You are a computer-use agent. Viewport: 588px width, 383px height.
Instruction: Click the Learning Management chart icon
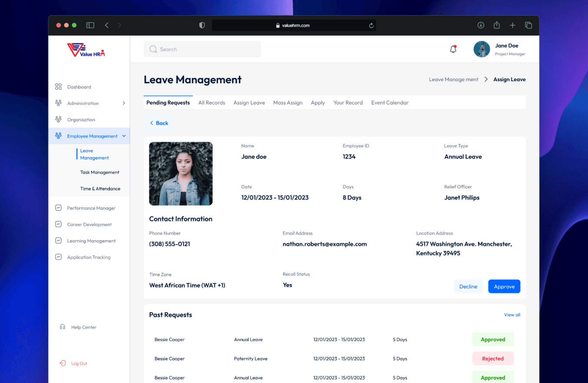click(58, 241)
